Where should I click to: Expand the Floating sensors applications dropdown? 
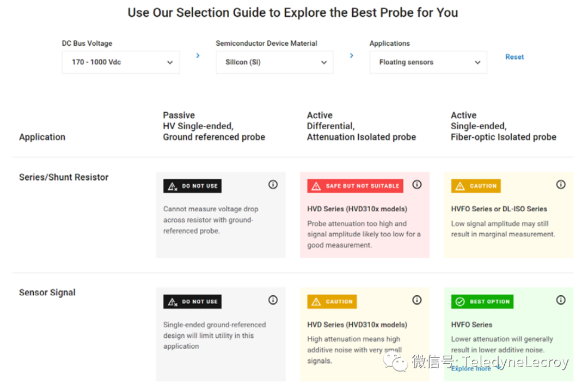click(428, 62)
